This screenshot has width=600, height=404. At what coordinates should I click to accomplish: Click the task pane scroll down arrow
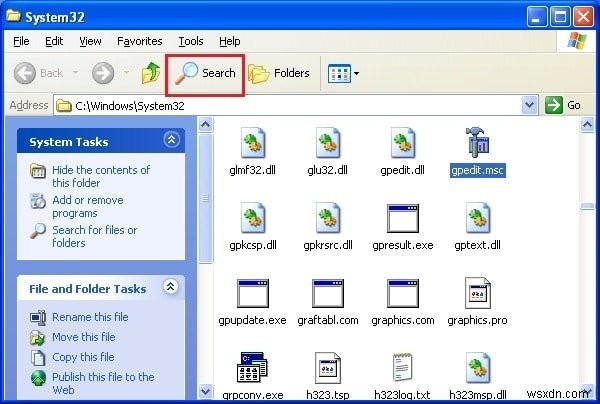[205, 391]
